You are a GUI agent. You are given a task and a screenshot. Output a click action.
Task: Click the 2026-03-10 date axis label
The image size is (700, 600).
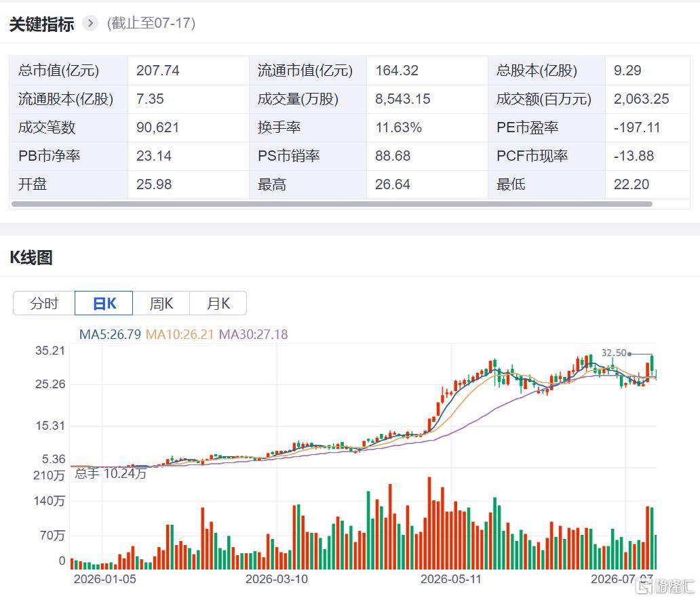276,579
